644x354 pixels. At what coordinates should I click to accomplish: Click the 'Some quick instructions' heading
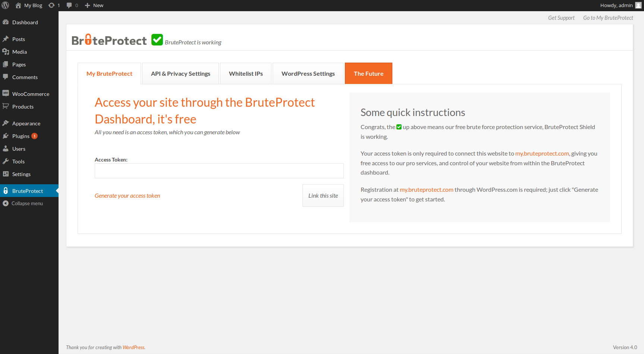[x=413, y=112]
